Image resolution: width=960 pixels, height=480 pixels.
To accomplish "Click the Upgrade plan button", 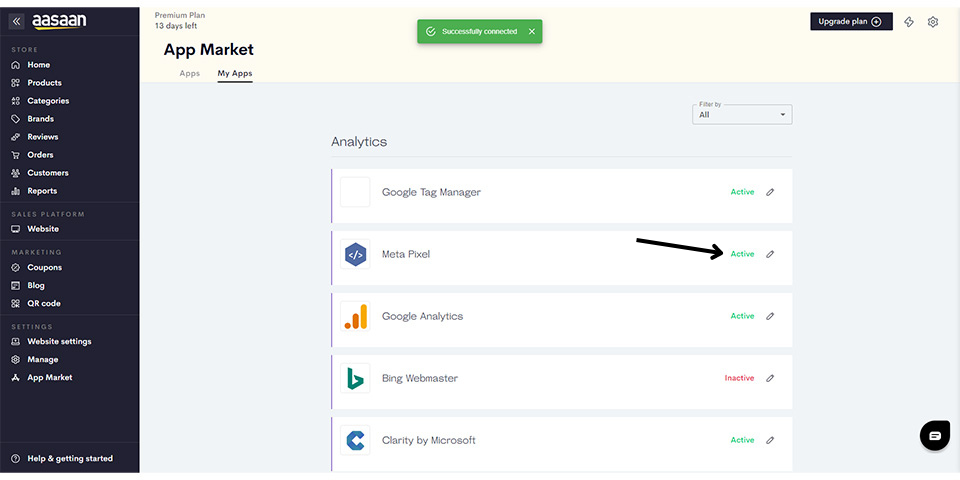I will (851, 21).
